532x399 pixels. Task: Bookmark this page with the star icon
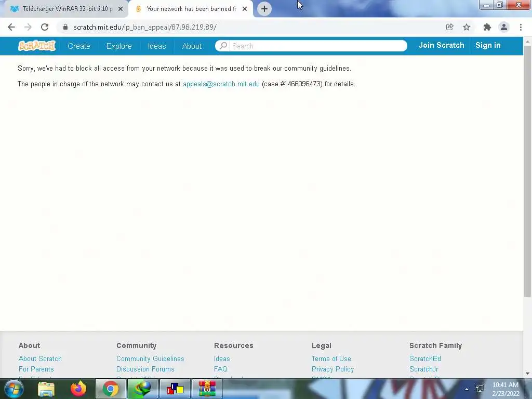467,27
